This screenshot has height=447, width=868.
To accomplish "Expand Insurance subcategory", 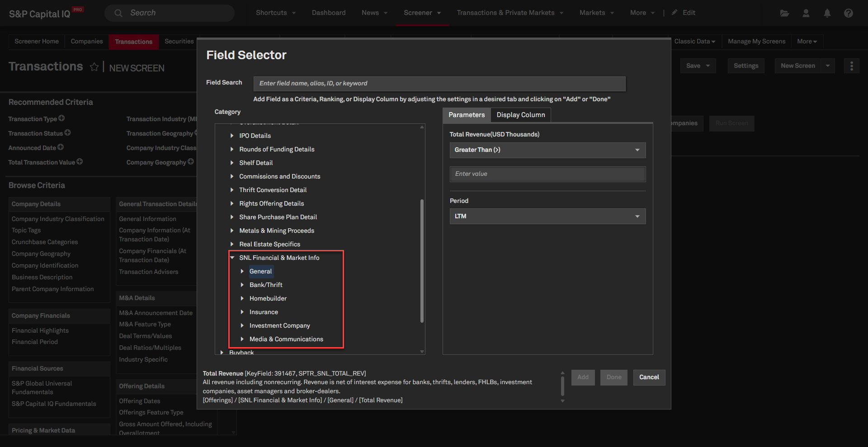I will [242, 312].
